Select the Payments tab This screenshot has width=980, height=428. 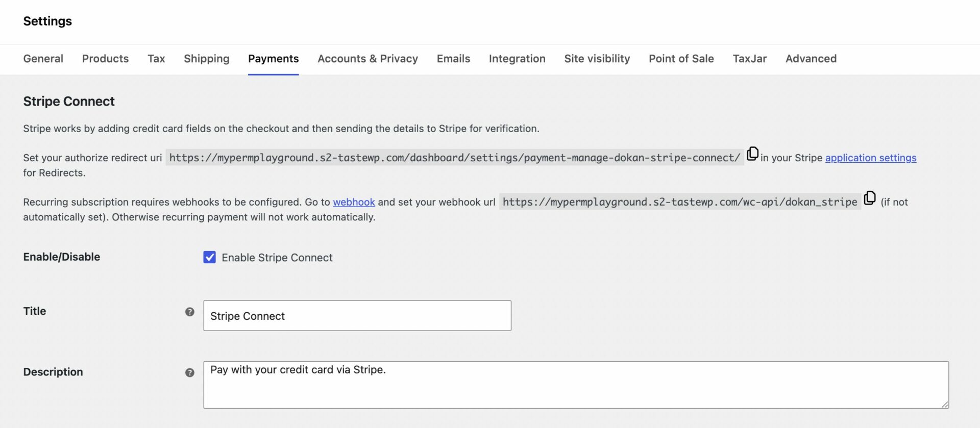[274, 59]
